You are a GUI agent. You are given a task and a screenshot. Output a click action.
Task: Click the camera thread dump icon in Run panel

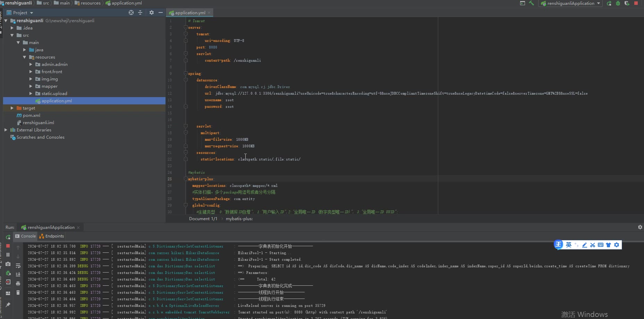(8, 264)
